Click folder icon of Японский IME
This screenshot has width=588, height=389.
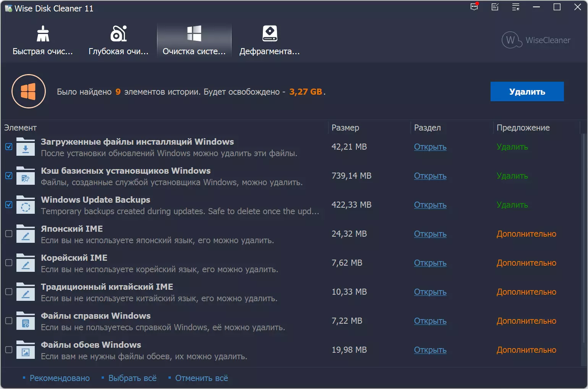click(26, 234)
